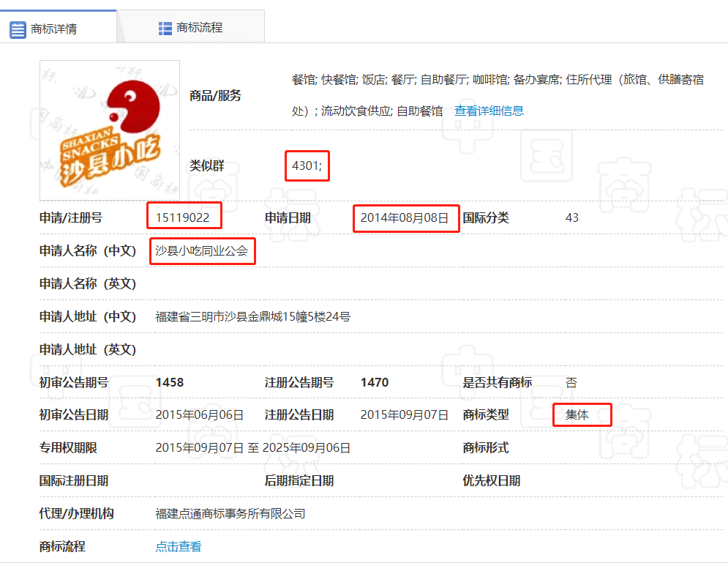The image size is (728, 566).
Task: Click the 申请人地址（中文） label
Action: [x=87, y=317]
